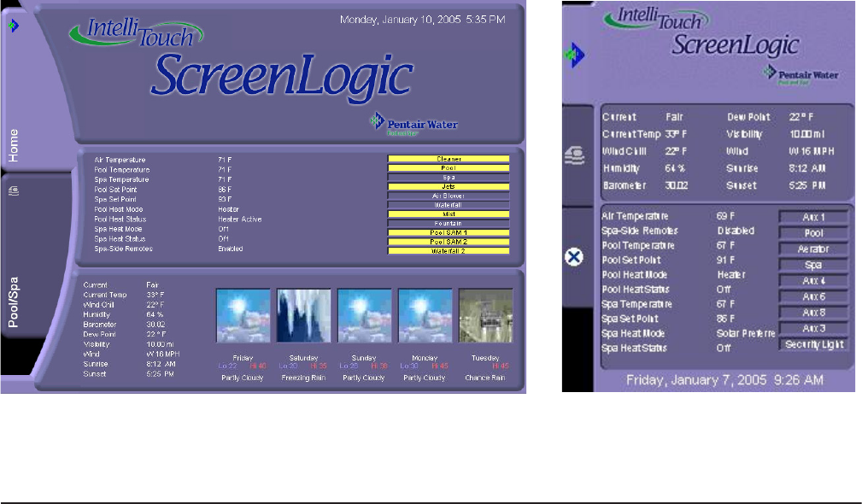Click the date 'Monday, January 10, 2005 5:35 PM'
Screen dimensions: 862x504
pos(422,20)
